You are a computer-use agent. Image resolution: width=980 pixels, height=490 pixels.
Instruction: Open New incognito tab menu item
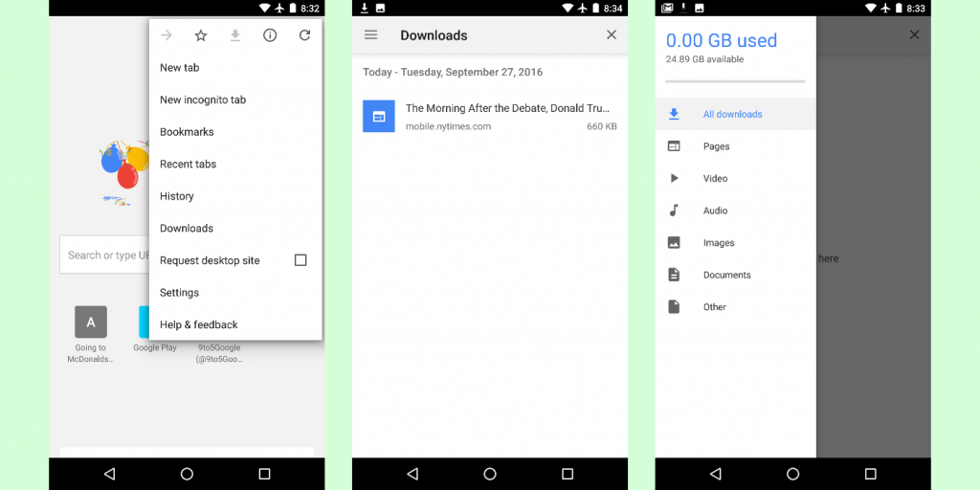pos(203,100)
